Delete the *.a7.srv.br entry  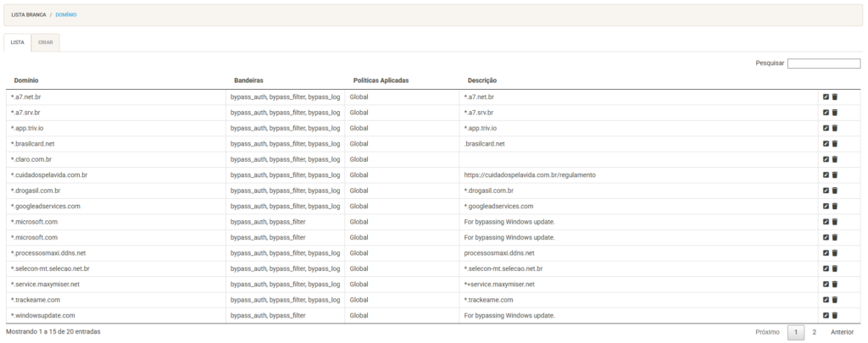pos(835,113)
